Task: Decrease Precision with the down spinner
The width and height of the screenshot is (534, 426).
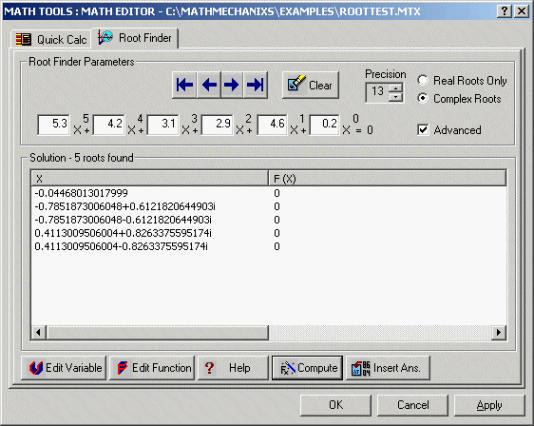Action: pyautogui.click(x=395, y=97)
